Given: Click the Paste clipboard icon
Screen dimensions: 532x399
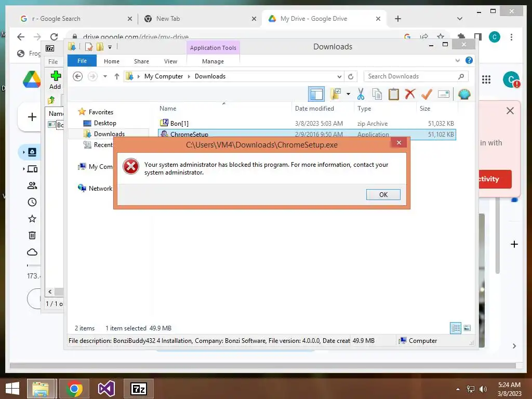Looking at the screenshot, I should click(x=394, y=94).
